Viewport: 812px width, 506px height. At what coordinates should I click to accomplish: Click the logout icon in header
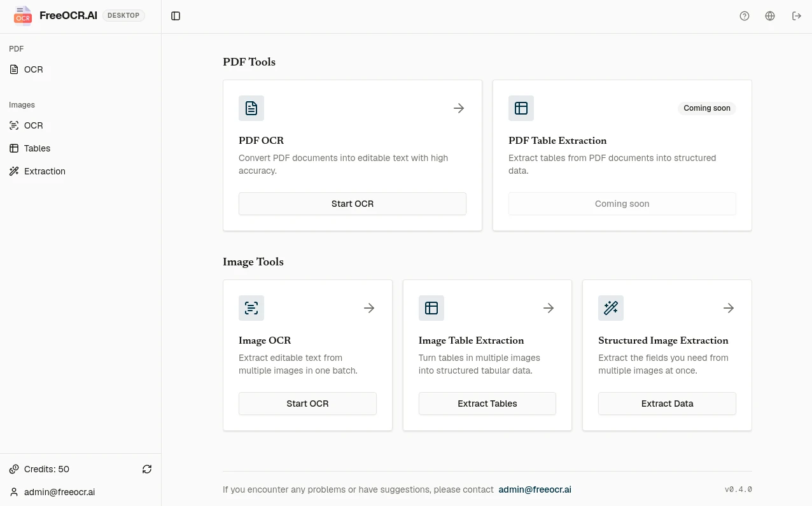[796, 16]
